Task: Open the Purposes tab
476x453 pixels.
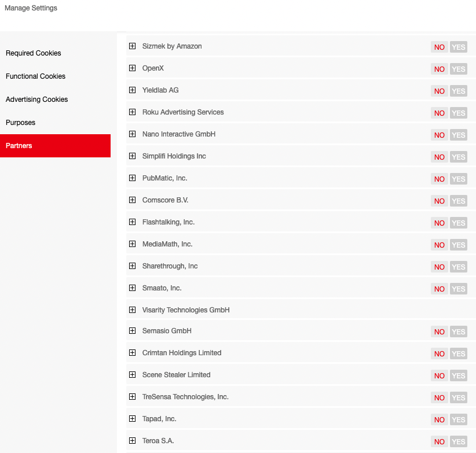Action: tap(21, 123)
